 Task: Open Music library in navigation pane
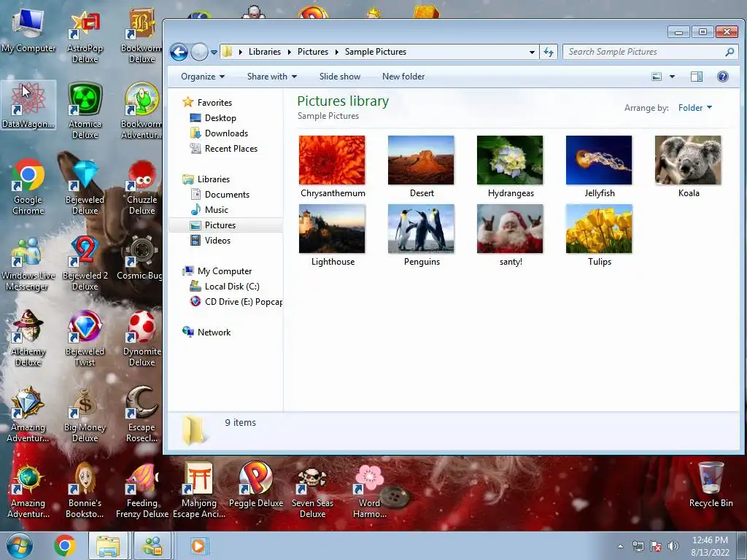[x=216, y=210]
